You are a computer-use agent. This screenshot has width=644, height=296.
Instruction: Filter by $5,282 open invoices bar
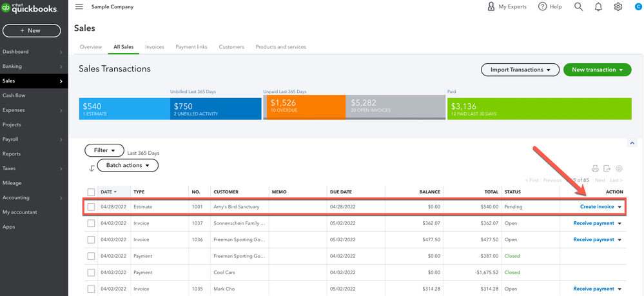point(395,107)
